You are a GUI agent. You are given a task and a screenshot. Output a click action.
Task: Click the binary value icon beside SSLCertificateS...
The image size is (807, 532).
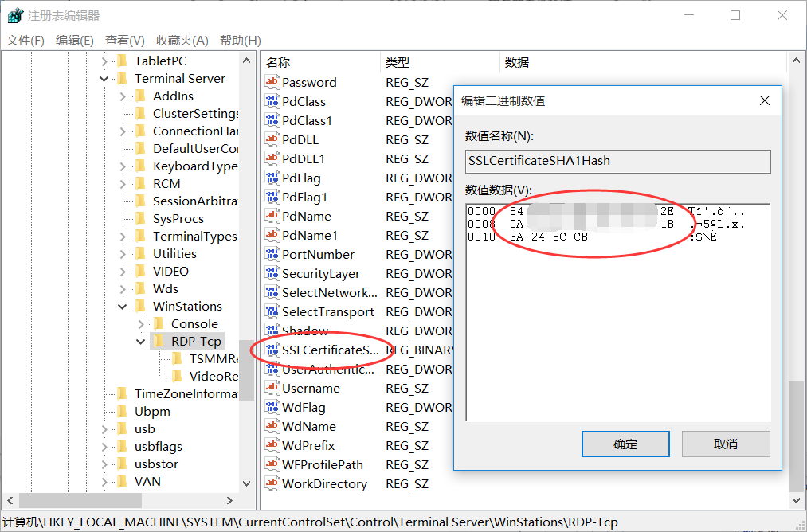tap(271, 350)
